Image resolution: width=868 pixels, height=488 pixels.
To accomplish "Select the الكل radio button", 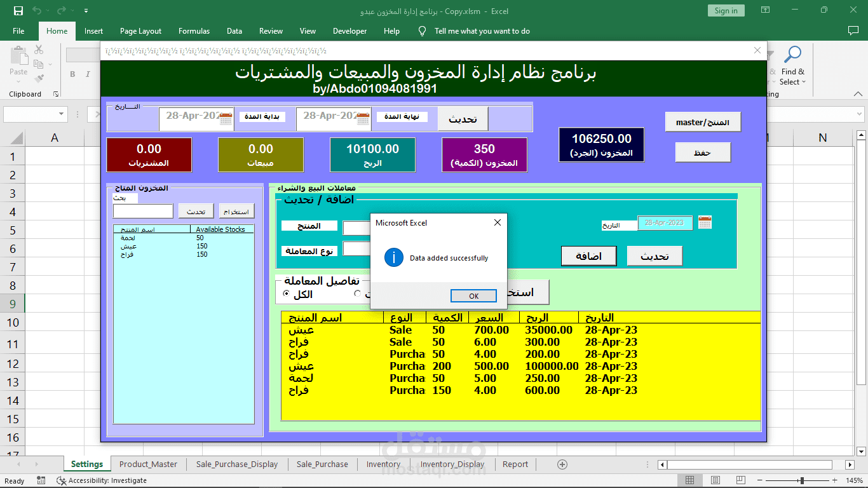I will click(x=286, y=294).
